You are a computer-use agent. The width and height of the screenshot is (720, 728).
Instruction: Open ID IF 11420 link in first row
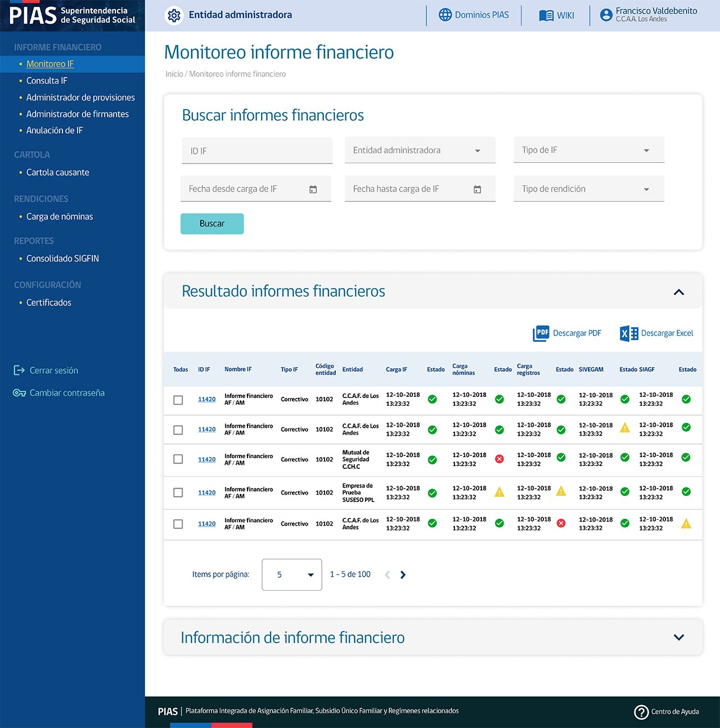point(207,400)
